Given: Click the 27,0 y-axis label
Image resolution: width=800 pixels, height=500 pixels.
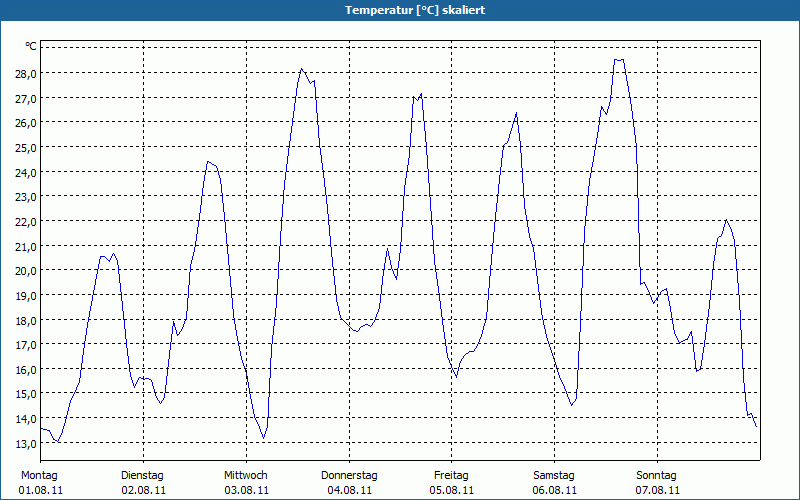Looking at the screenshot, I should (x=26, y=98).
